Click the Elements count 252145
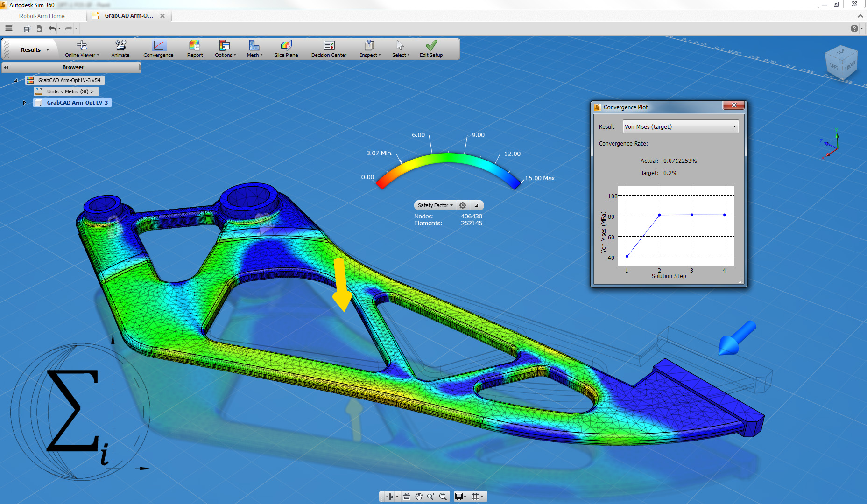 pyautogui.click(x=472, y=223)
